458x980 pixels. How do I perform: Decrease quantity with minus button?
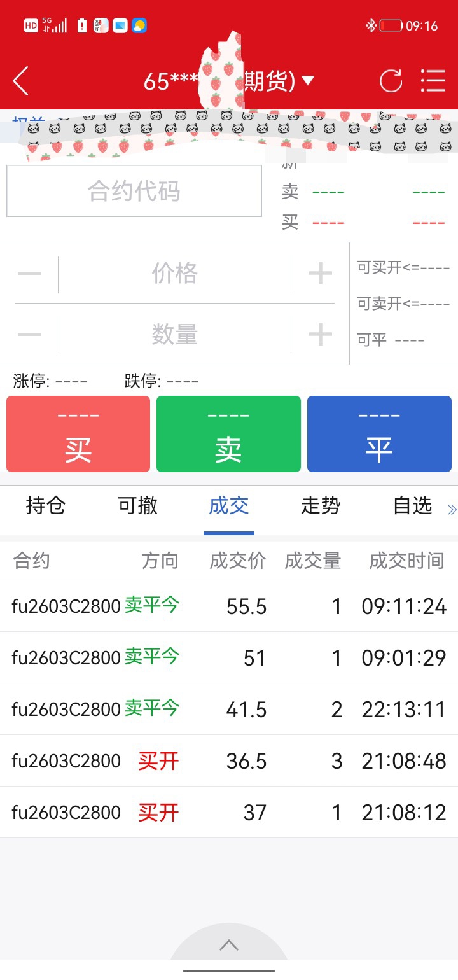pos(29,334)
